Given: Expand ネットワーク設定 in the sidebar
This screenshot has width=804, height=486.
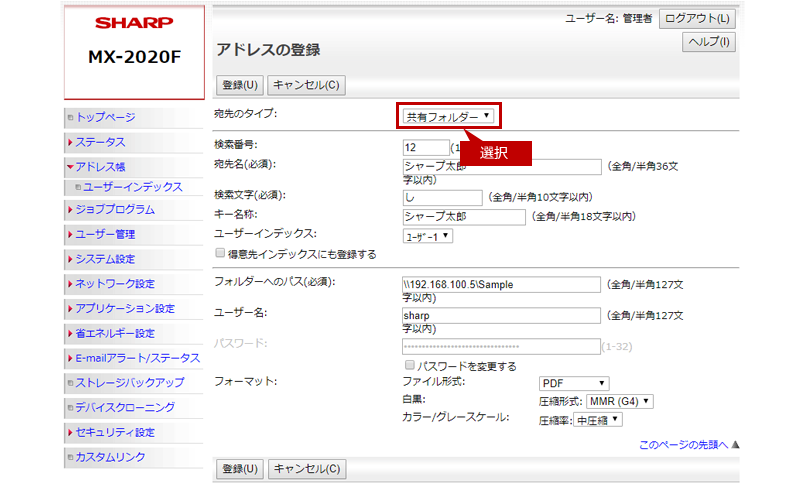Looking at the screenshot, I should click(x=114, y=284).
